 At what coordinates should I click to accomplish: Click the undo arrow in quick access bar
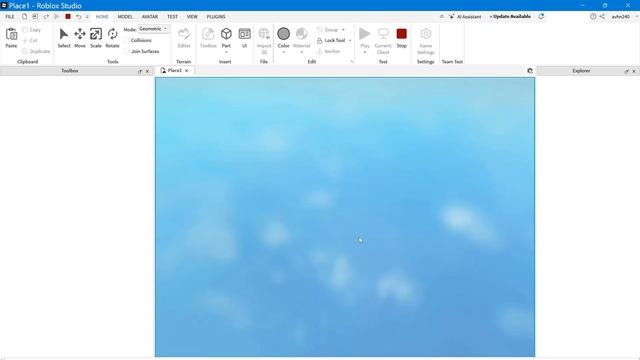78,17
